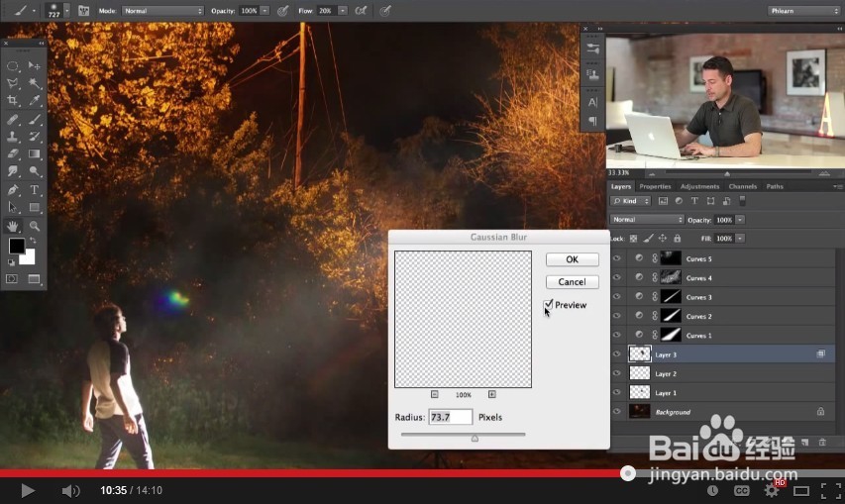Zoom in the Gaussian Blur preview
Viewport: 845px width, 504px height.
click(492, 394)
